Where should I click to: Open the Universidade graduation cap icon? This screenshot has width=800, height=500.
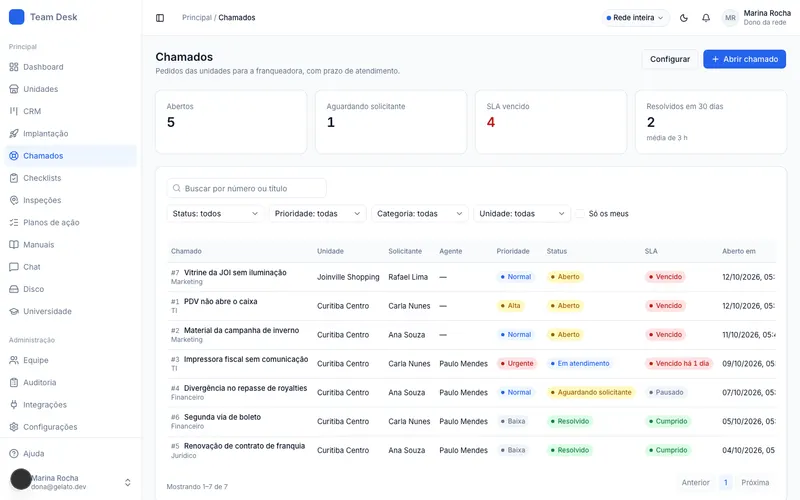tap(14, 311)
